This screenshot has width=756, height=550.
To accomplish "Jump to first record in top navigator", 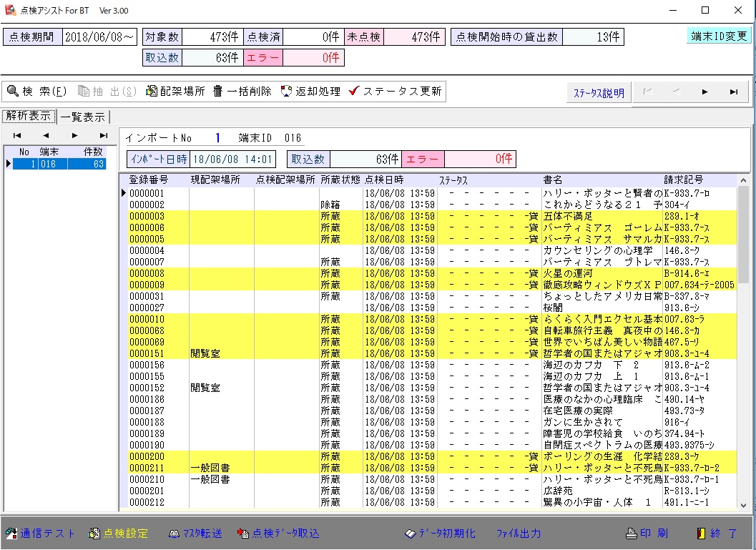I will pyautogui.click(x=647, y=92).
